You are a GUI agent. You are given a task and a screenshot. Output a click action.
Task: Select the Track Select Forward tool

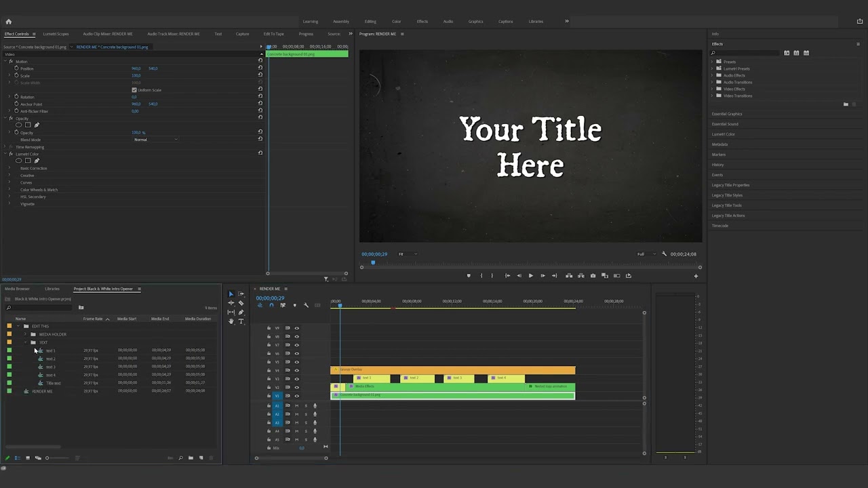(241, 294)
